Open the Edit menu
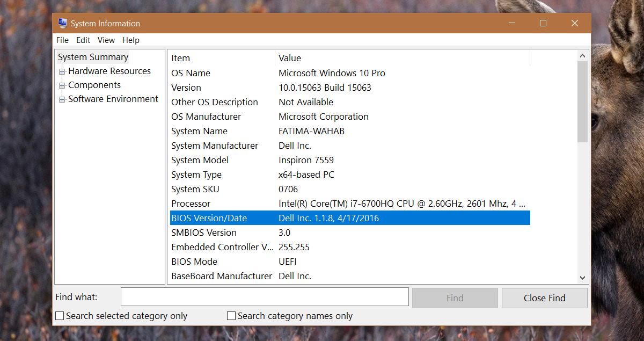Image resolution: width=644 pixels, height=341 pixels. 83,40
